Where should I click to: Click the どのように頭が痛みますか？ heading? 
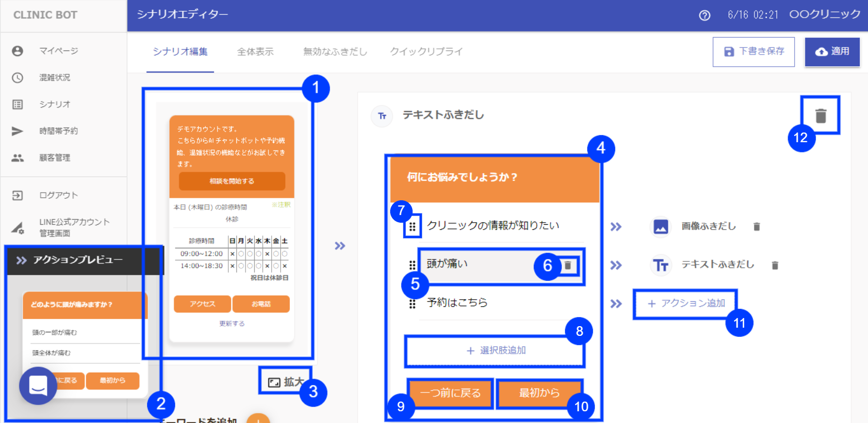tap(71, 305)
